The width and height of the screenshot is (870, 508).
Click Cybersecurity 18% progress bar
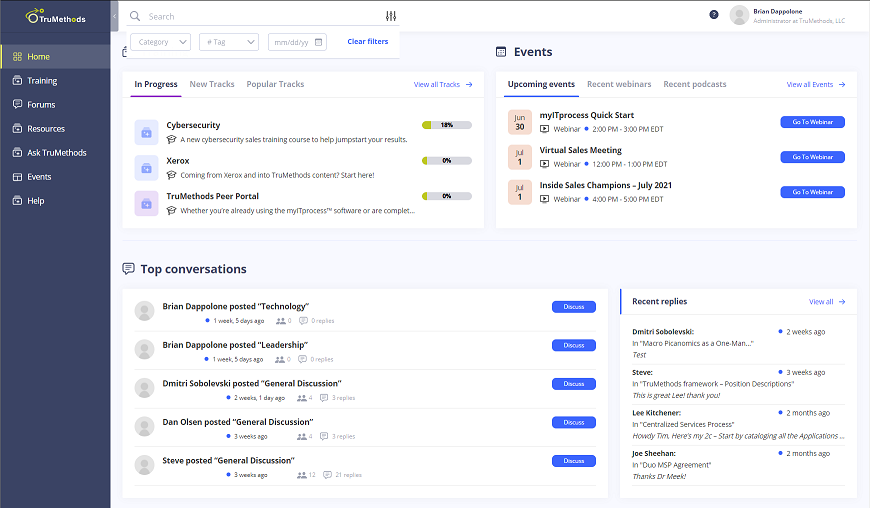click(447, 125)
